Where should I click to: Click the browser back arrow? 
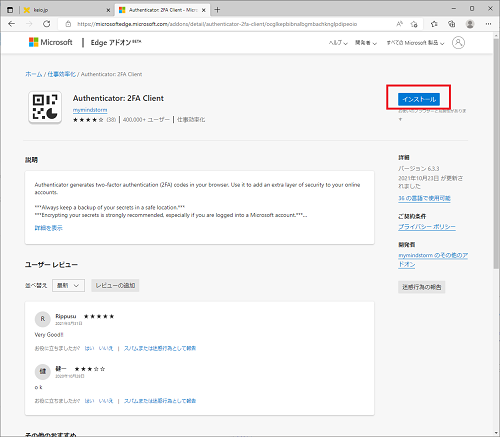tap(12, 24)
